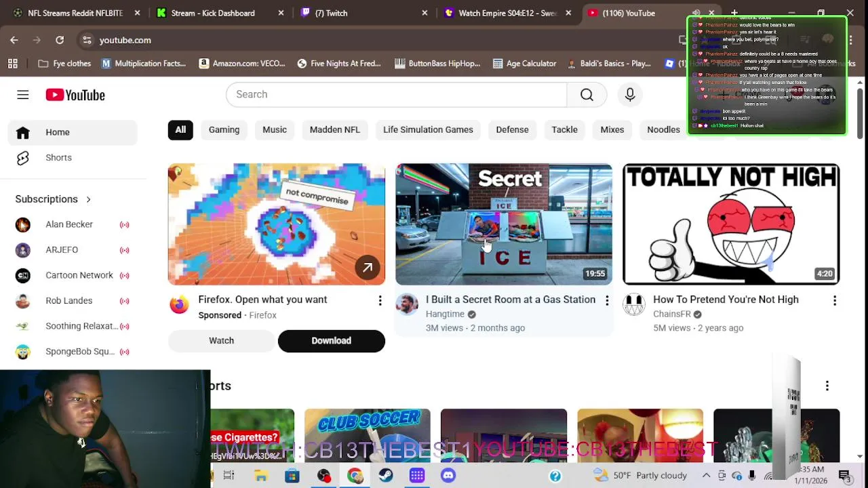Play the Totally Not High thumbnail
Viewport: 868px width, 488px height.
point(731,224)
